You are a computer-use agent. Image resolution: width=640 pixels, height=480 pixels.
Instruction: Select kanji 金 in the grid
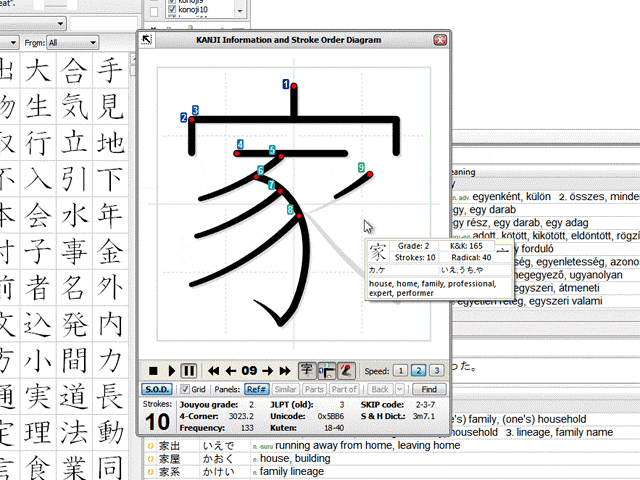click(110, 251)
